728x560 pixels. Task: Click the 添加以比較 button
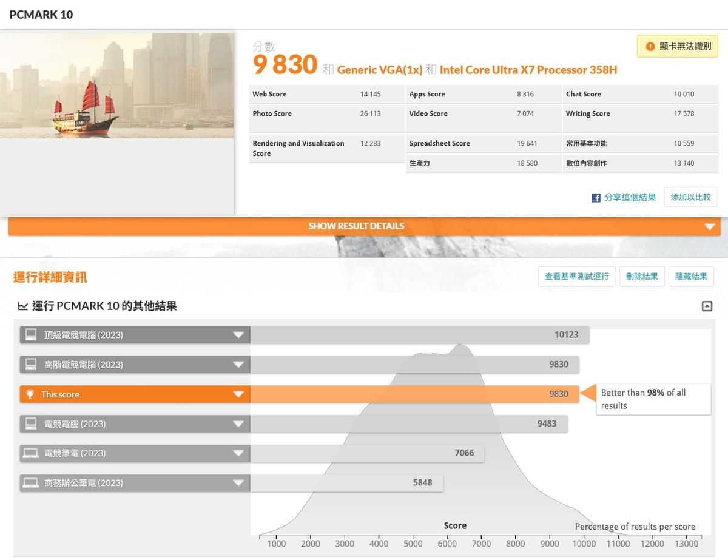click(691, 197)
